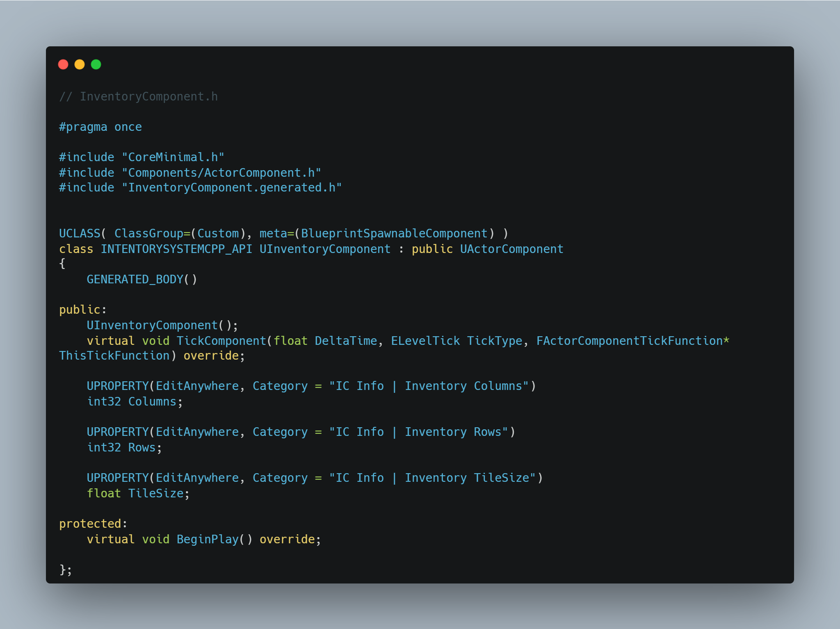Click the #pragma once directive

point(100,127)
